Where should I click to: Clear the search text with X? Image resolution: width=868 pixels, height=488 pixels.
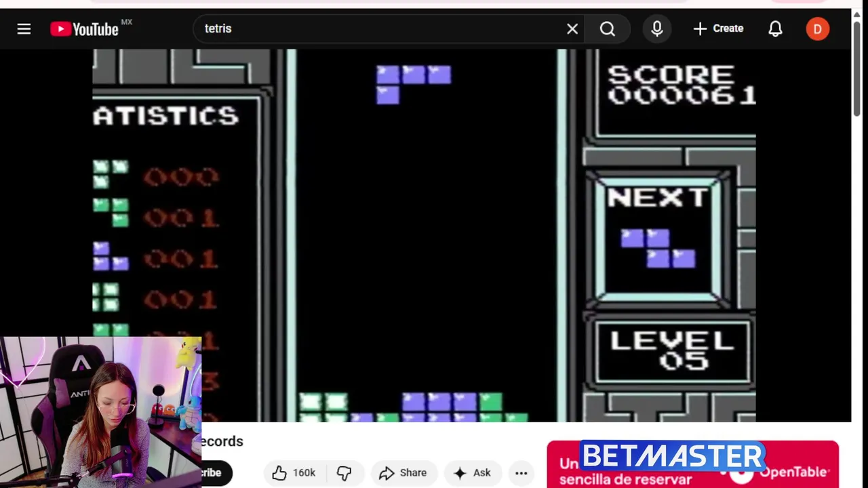pyautogui.click(x=572, y=28)
